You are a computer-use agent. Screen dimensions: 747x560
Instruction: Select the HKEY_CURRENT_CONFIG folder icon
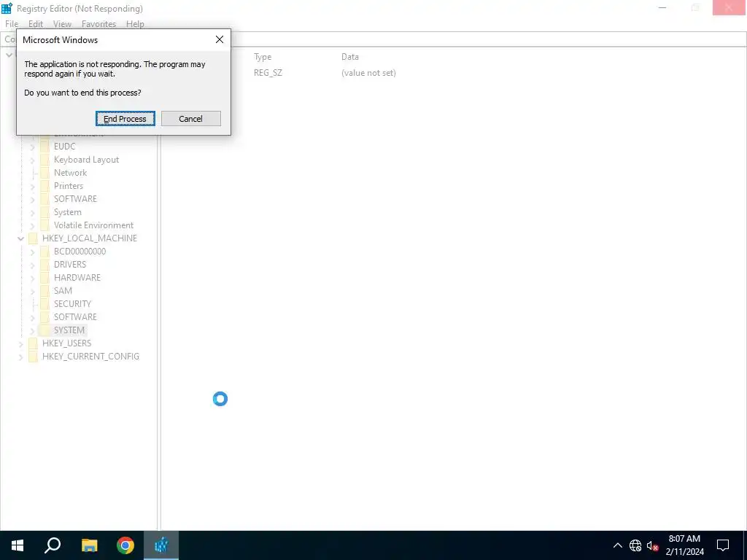pyautogui.click(x=33, y=356)
